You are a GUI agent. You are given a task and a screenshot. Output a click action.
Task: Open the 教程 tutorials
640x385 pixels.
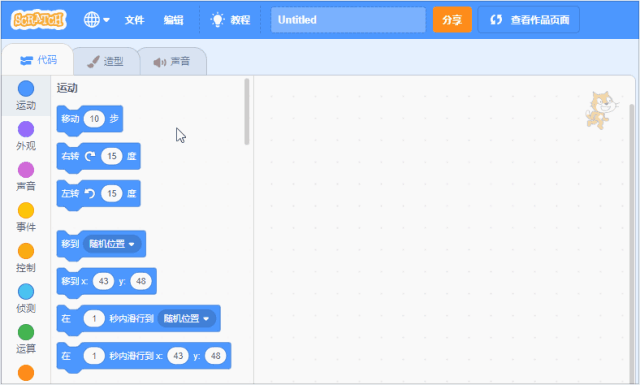tap(230, 20)
